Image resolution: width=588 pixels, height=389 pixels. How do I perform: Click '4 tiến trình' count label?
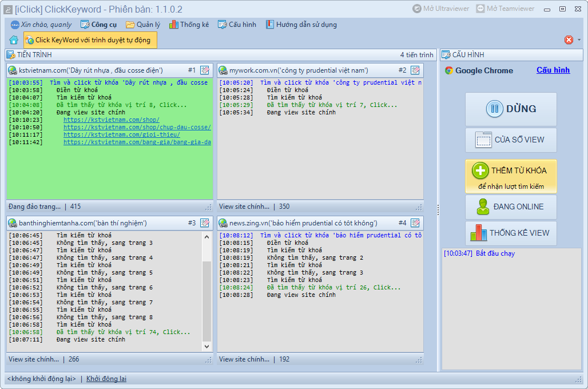point(416,55)
